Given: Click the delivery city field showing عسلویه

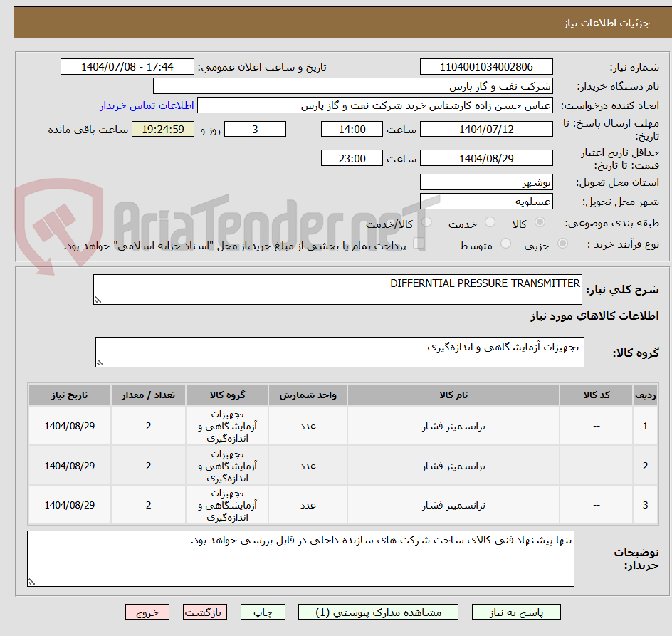Looking at the screenshot, I should (x=486, y=201).
